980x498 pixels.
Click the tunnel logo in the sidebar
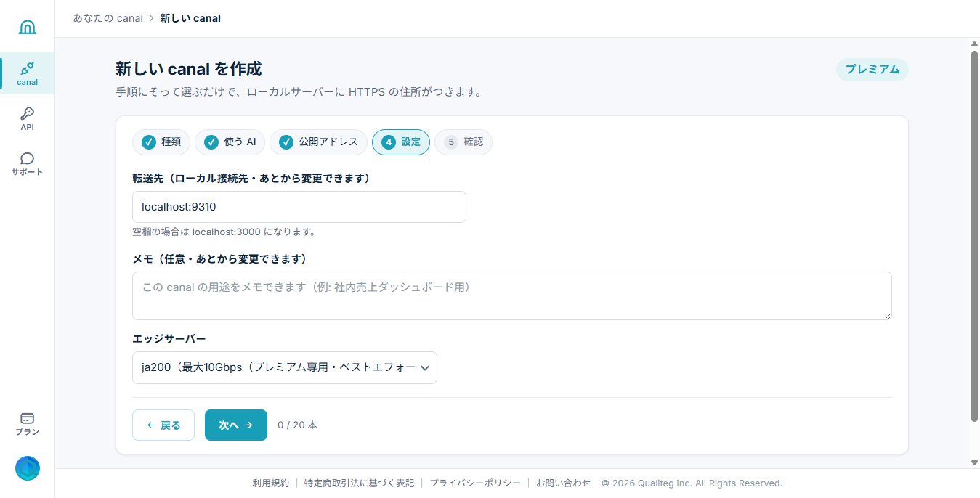pos(27,28)
